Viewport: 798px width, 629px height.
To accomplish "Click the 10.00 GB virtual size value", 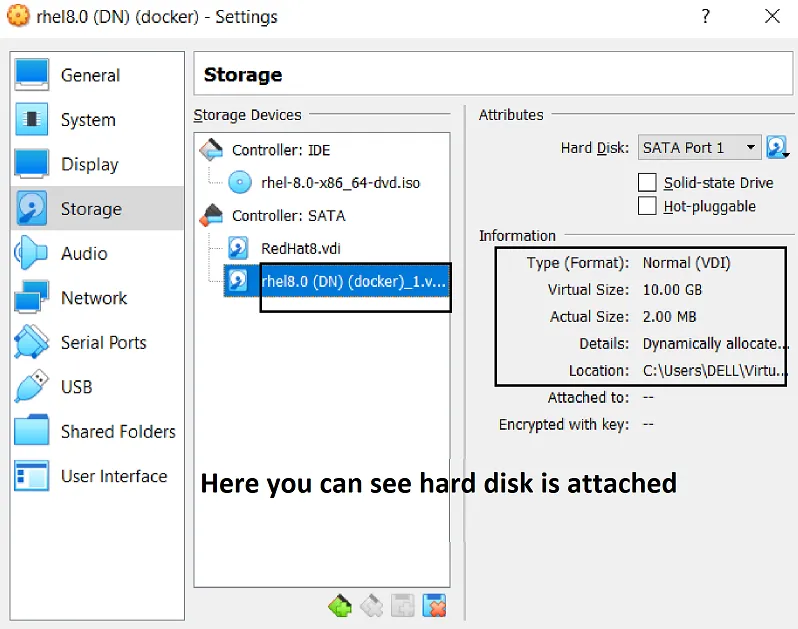I will click(x=672, y=290).
